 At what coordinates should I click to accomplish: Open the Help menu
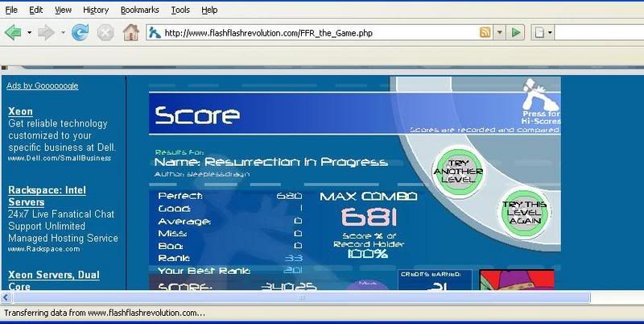(x=209, y=10)
